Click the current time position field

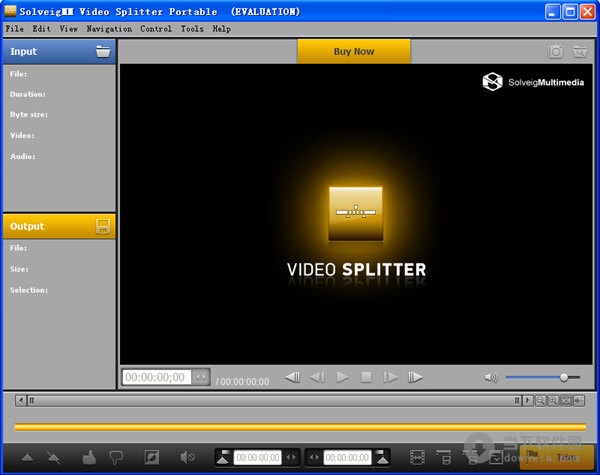coord(156,377)
